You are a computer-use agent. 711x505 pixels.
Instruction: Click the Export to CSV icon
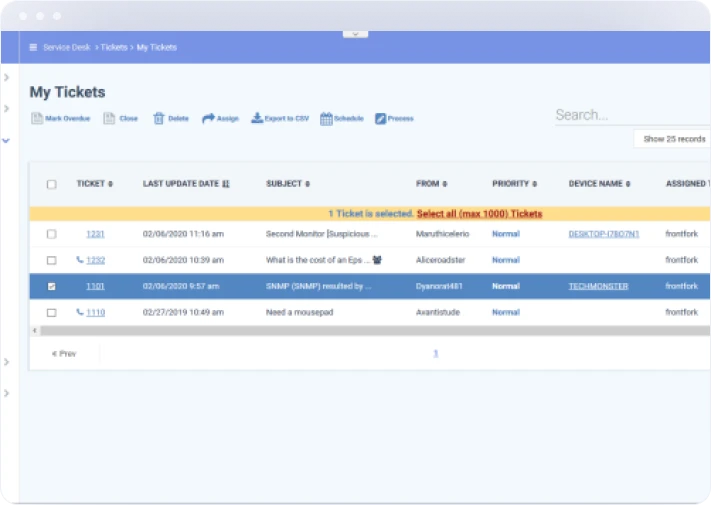(x=257, y=119)
